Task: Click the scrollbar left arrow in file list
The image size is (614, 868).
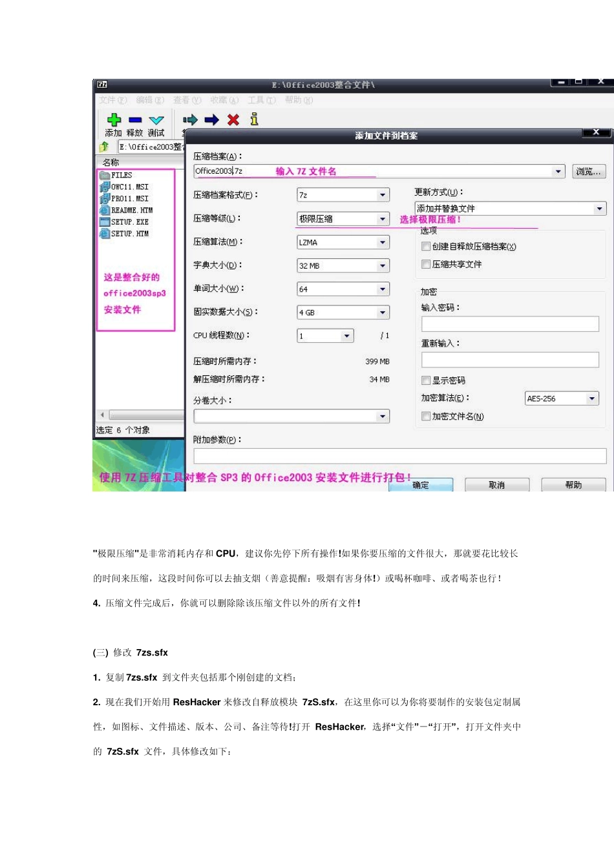Action: [x=102, y=415]
